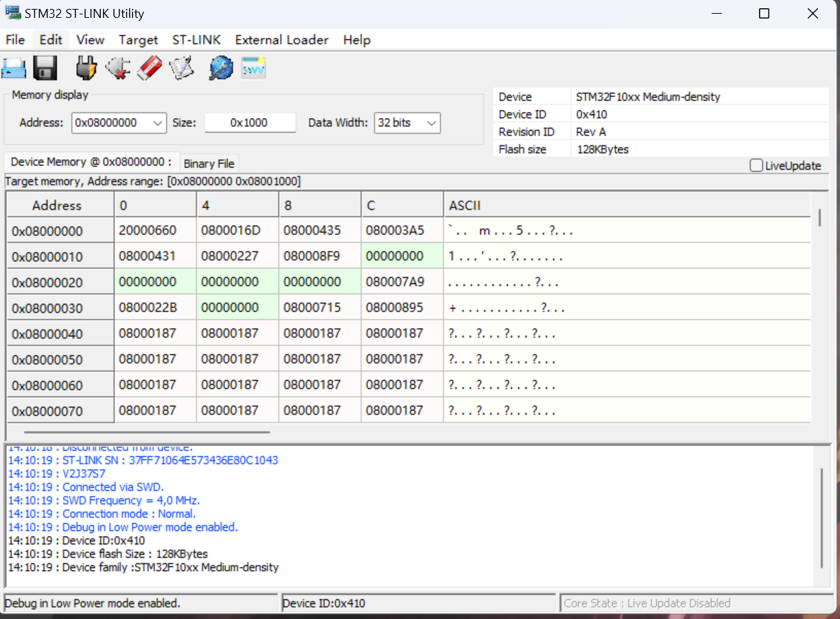Click the Target memory address range label

(152, 181)
